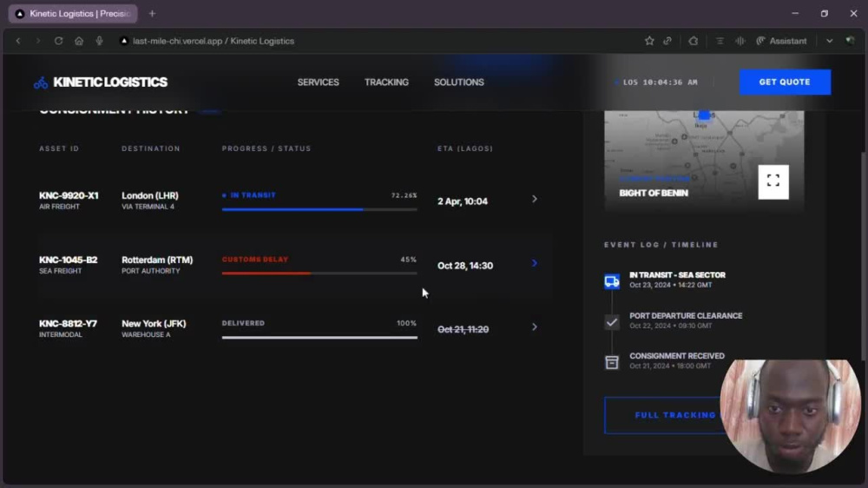The image size is (868, 488).
Task: Click the browser forward arrow
Action: coord(38,41)
